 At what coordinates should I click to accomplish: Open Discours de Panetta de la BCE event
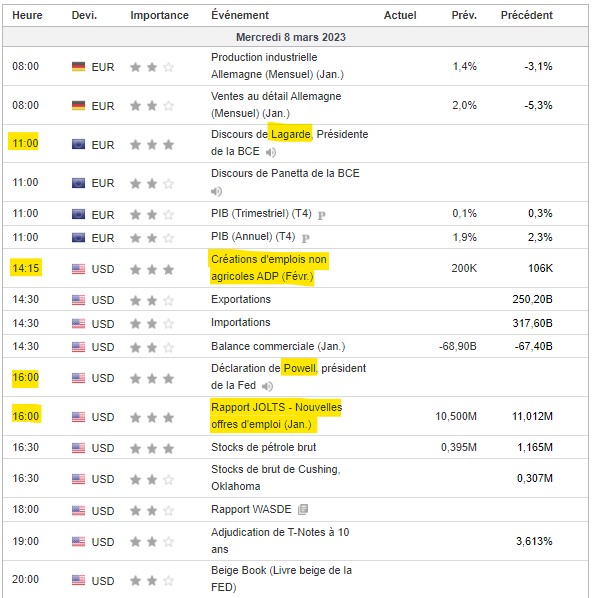click(285, 174)
